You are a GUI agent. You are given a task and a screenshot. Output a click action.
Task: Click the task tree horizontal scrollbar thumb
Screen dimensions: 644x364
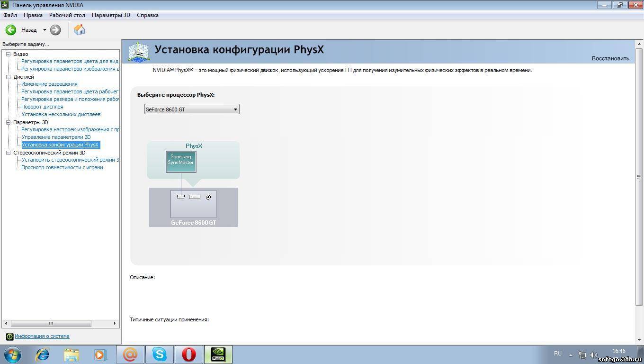click(x=51, y=323)
